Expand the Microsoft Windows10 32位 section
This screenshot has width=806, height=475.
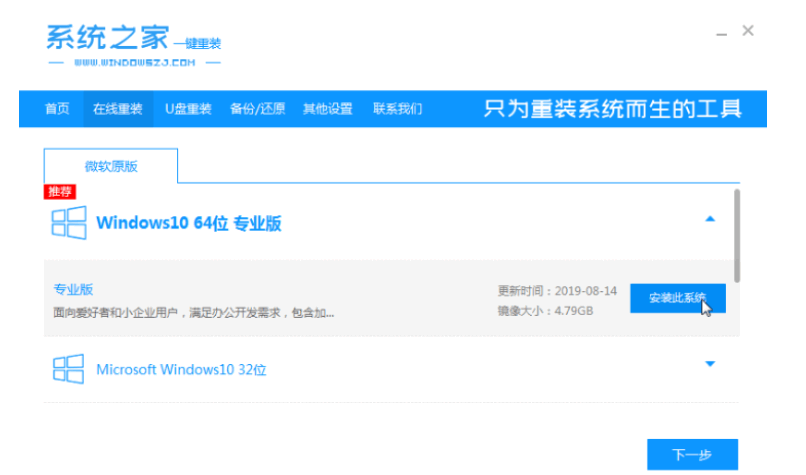(710, 364)
